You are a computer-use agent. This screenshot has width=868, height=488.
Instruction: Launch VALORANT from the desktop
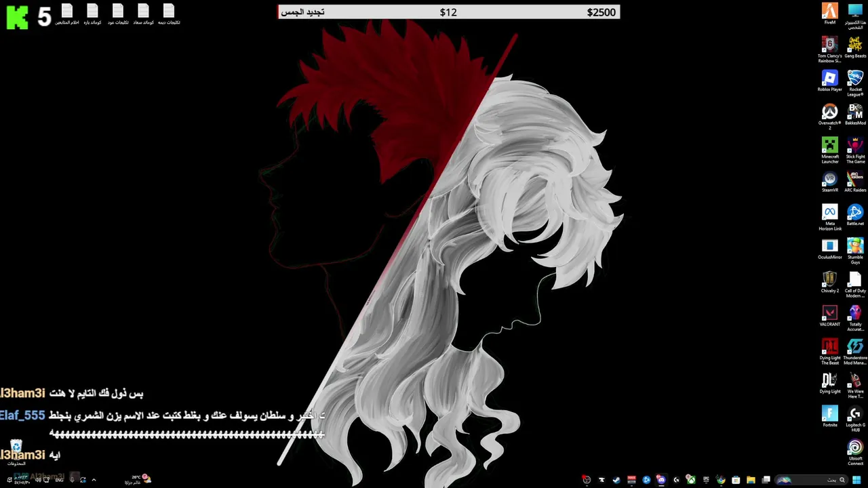point(830,316)
